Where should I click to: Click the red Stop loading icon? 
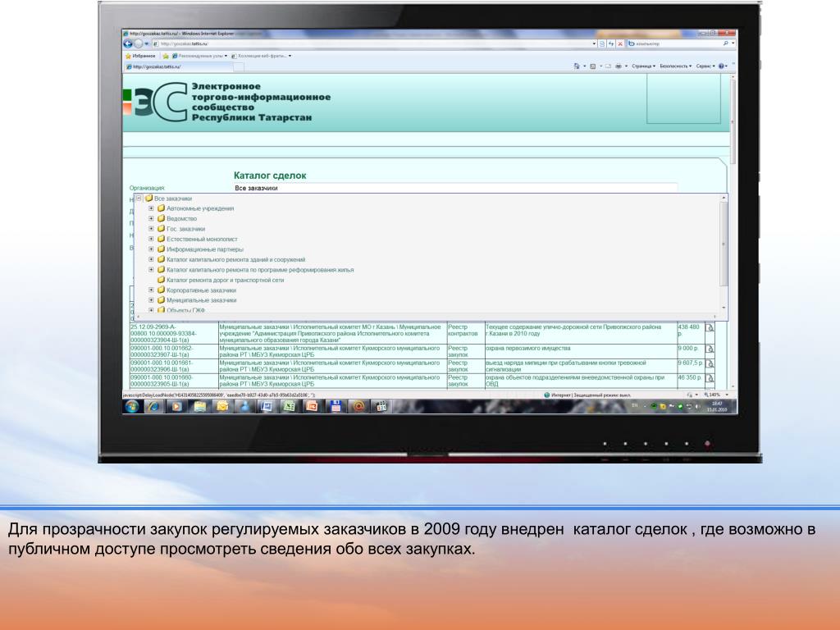pyautogui.click(x=620, y=44)
